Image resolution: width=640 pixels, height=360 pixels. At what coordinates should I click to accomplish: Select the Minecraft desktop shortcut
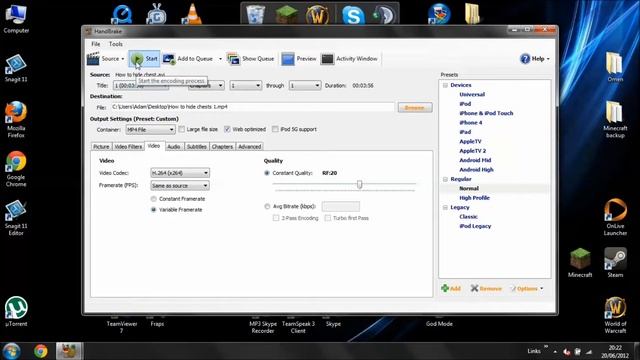coord(580,263)
